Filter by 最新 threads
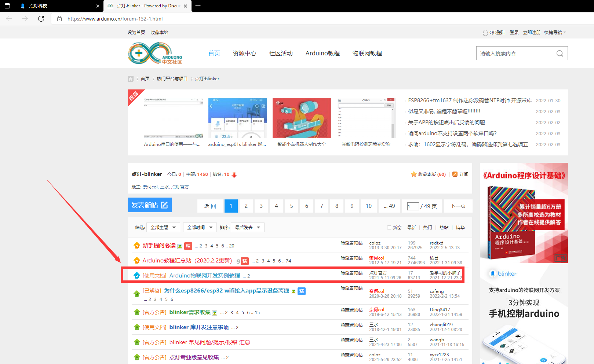Image resolution: width=594 pixels, height=364 pixels. pyautogui.click(x=411, y=228)
